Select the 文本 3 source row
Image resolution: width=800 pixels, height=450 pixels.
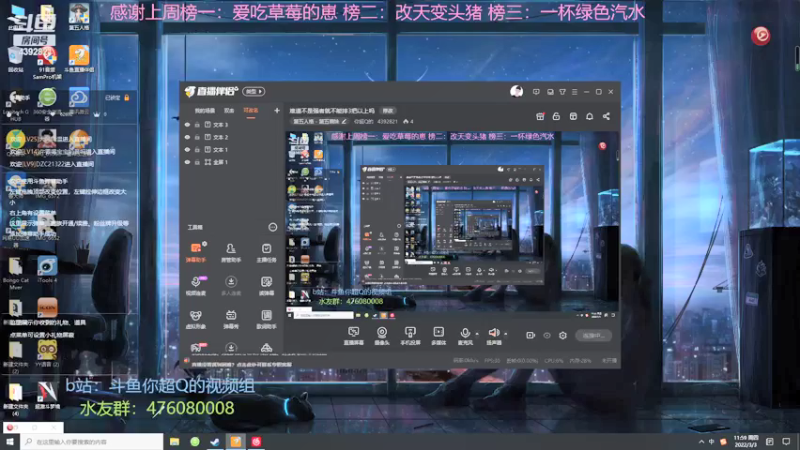(232, 124)
